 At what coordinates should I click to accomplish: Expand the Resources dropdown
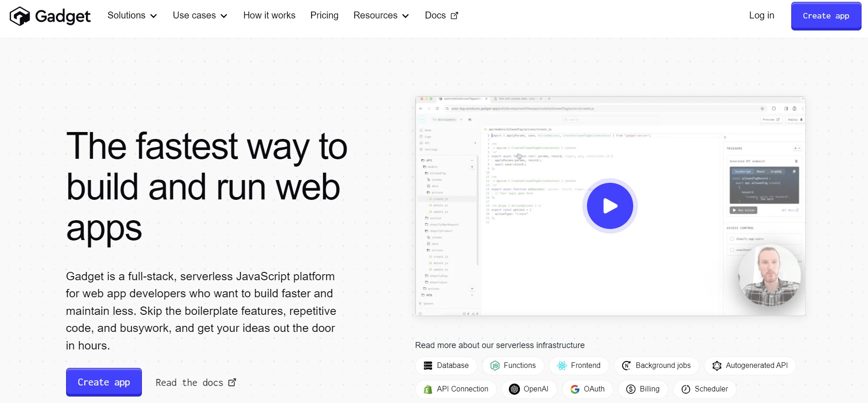(x=381, y=15)
